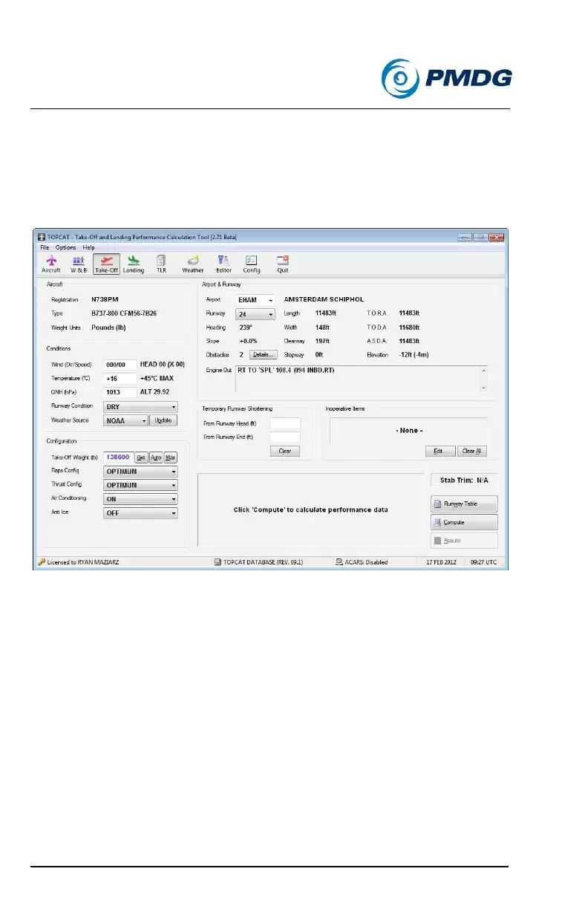Switch to the Landing toolbar icon
588x909 pixels.
tap(134, 264)
